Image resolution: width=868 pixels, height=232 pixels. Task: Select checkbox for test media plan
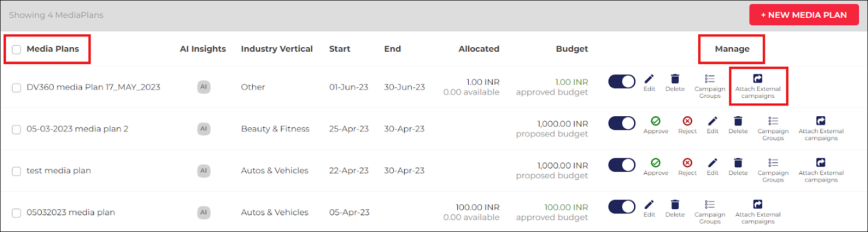pos(16,171)
